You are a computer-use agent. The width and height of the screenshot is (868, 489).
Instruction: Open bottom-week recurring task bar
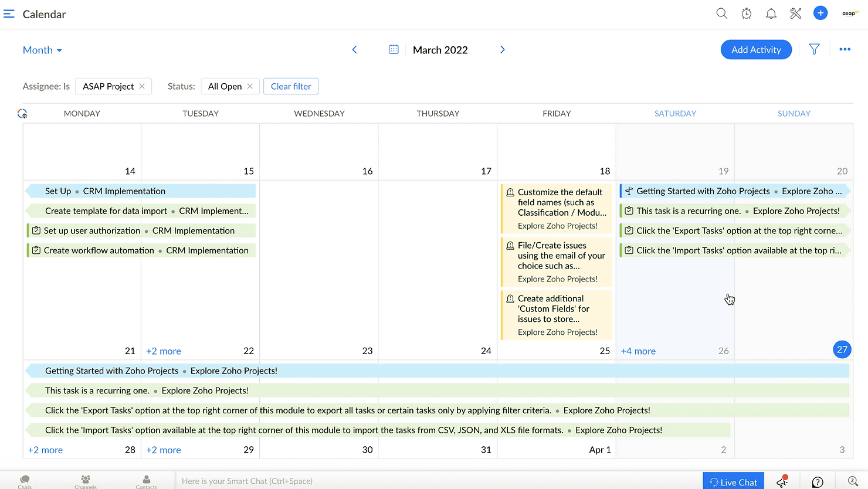(x=438, y=390)
